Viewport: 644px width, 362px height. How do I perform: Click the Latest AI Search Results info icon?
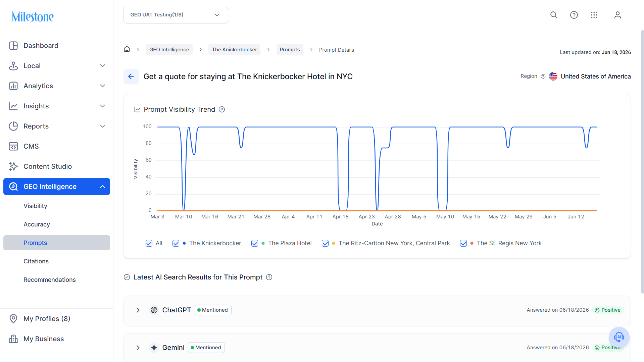tap(269, 277)
